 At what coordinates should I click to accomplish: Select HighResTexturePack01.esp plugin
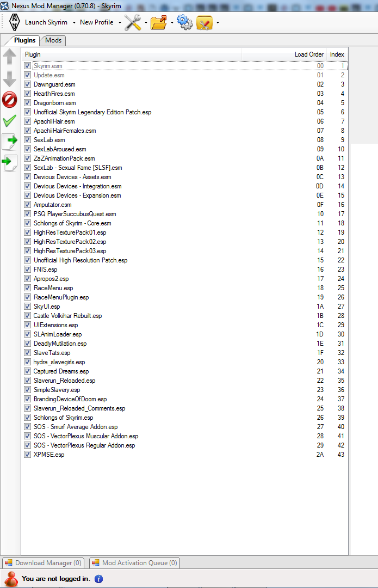[70, 232]
